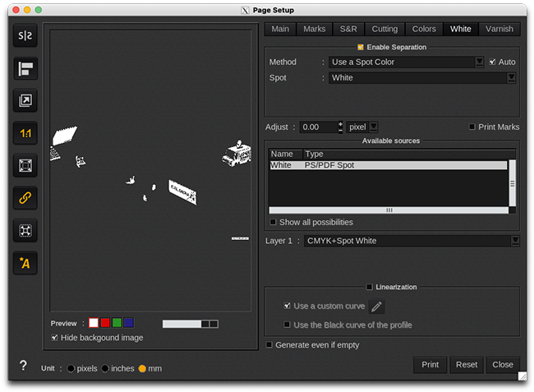534x392 pixels.
Task: Toggle the 1:1 scale icon
Action: click(x=25, y=133)
